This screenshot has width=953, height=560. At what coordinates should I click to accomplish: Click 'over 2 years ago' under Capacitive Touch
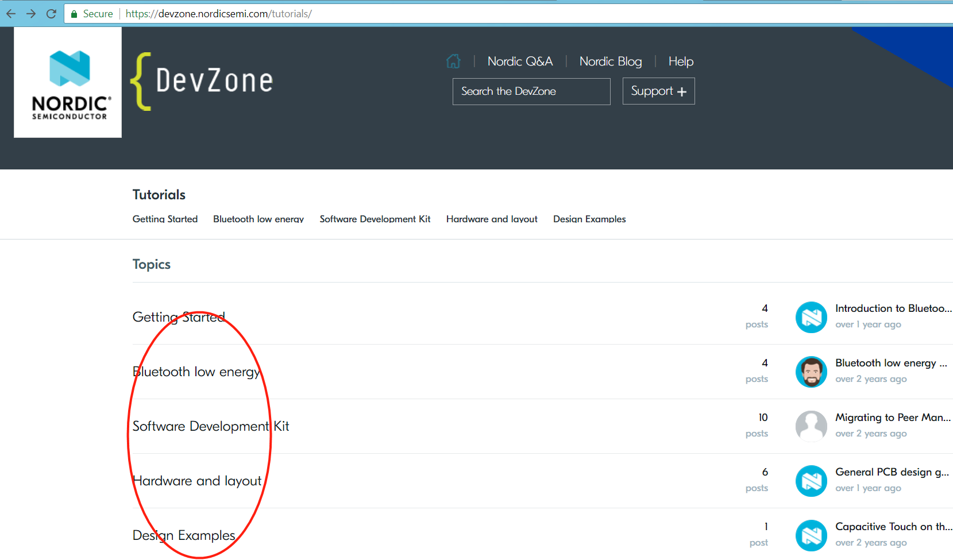[x=871, y=543]
